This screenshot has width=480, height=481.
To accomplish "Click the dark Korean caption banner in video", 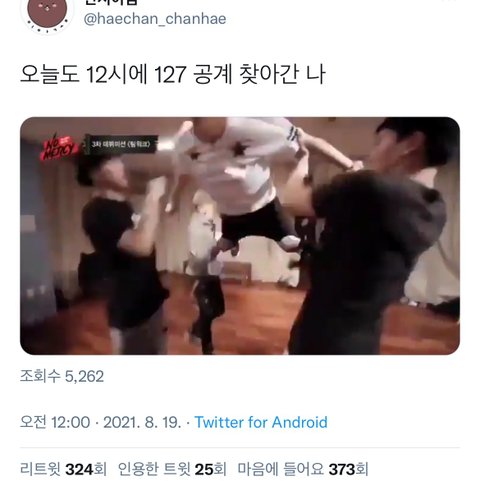I will point(122,144).
